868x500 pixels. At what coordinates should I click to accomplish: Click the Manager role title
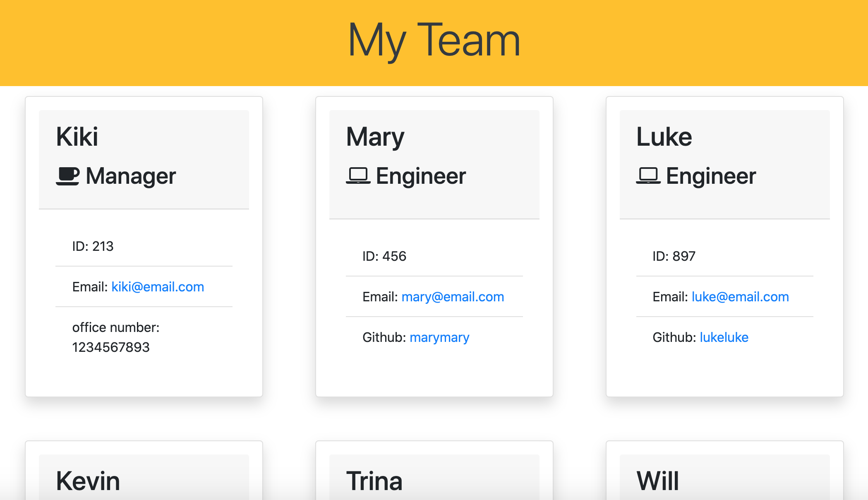point(131,176)
